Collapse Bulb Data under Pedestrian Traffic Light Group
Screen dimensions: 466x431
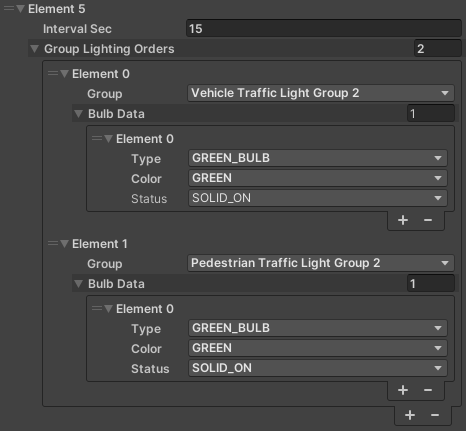[78, 284]
